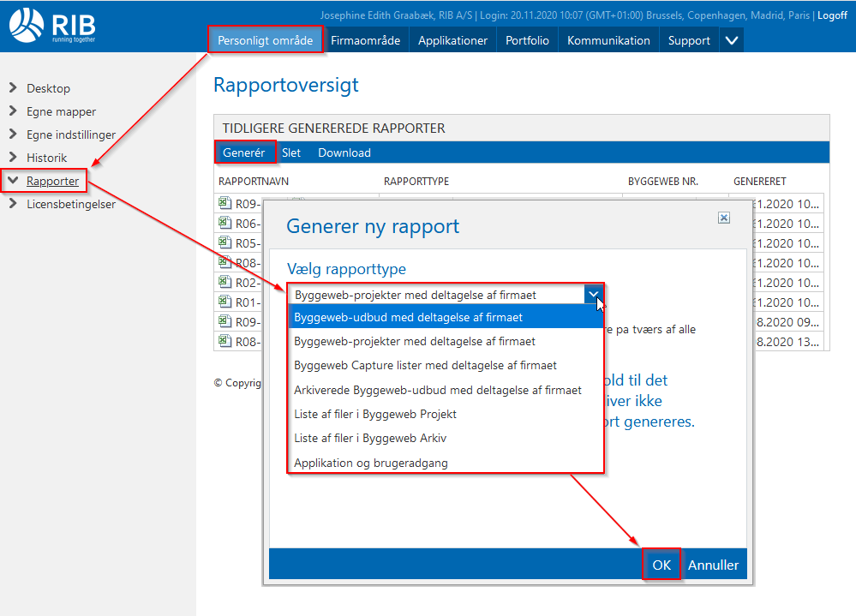Image resolution: width=856 pixels, height=616 pixels.
Task: Open Rapporter in the left sidebar
Action: [x=52, y=181]
